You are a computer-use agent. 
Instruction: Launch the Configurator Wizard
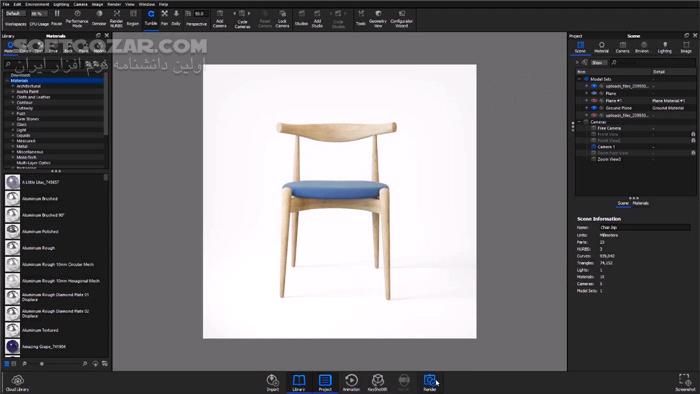coord(401,19)
